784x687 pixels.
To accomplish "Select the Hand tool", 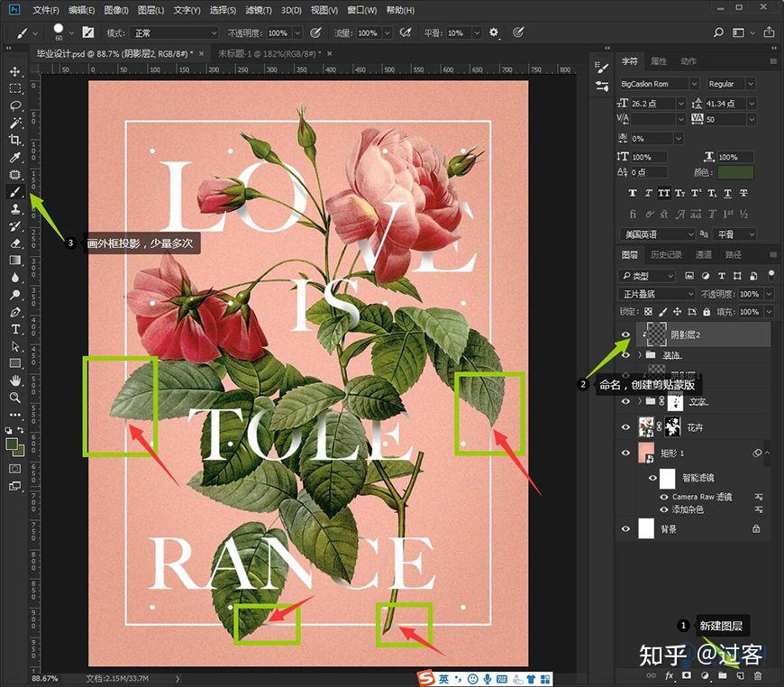I will [15, 380].
